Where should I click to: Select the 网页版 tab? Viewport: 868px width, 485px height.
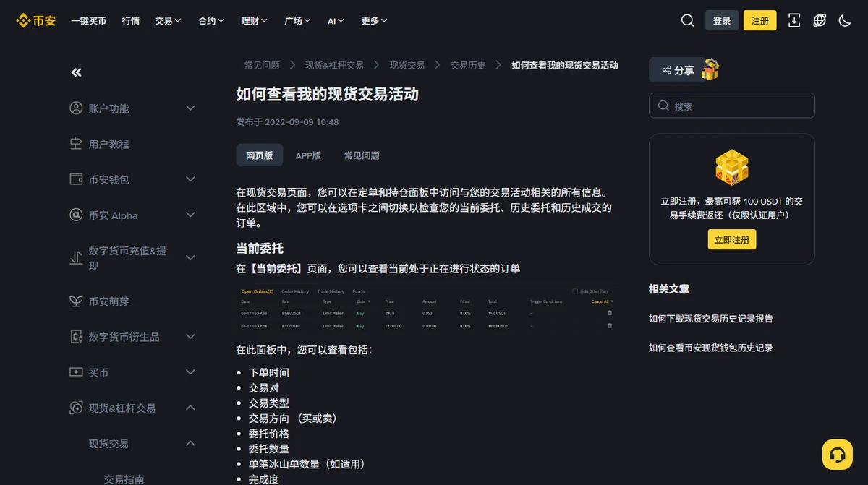tap(259, 155)
